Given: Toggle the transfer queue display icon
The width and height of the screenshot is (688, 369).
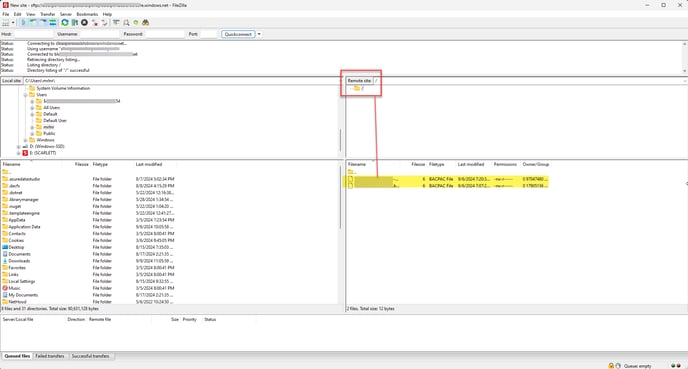Looking at the screenshot, I should pyautogui.click(x=53, y=22).
